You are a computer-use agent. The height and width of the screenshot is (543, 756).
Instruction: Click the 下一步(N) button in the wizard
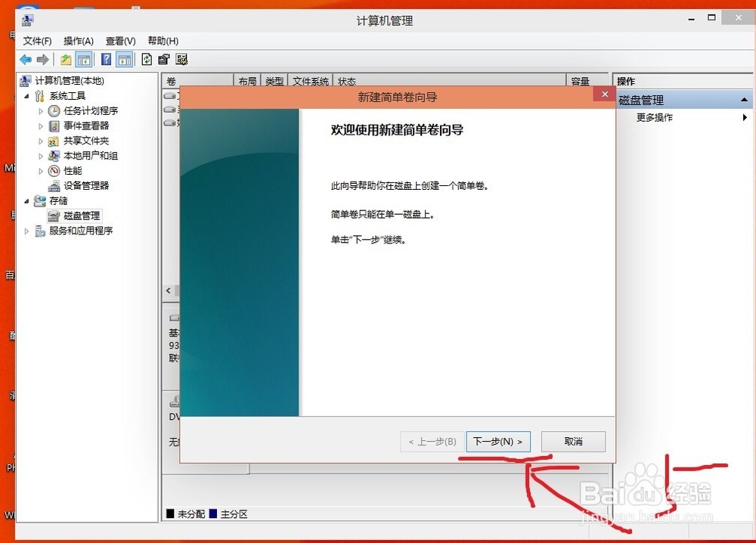coord(497,441)
